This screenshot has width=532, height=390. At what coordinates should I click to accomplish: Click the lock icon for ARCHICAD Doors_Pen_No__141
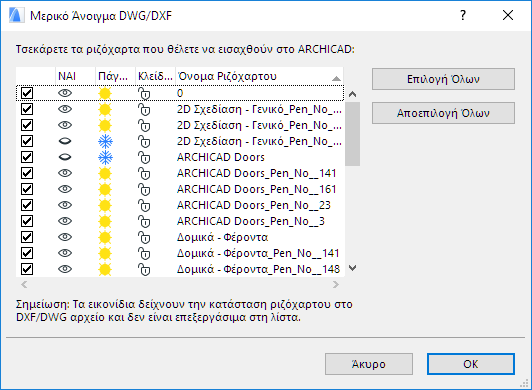click(x=144, y=173)
